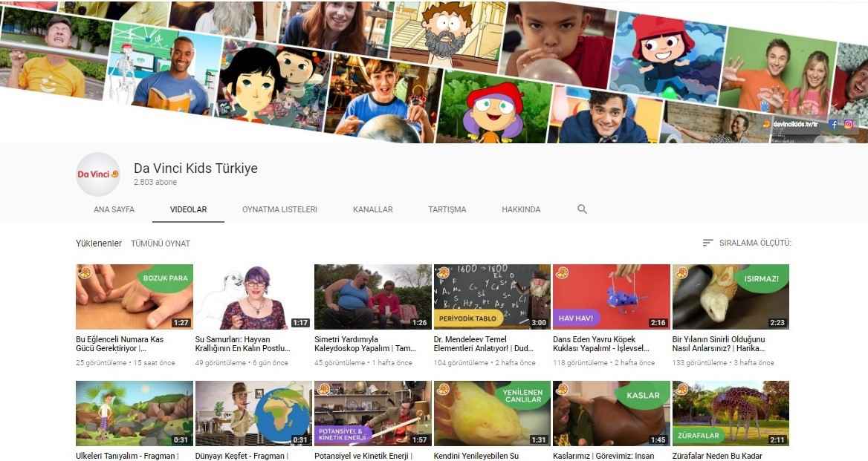Click the channel search magnifier icon

pyautogui.click(x=582, y=209)
